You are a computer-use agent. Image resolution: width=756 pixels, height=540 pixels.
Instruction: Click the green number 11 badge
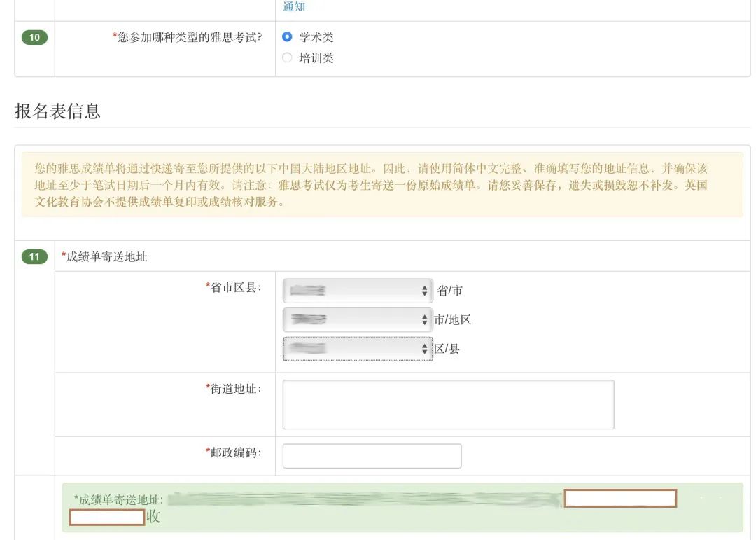34,256
